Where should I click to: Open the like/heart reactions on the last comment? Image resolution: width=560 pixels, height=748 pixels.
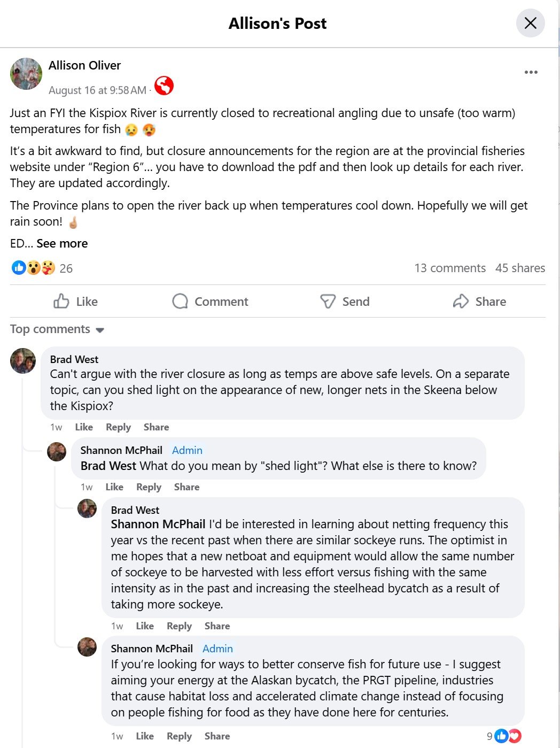pos(508,736)
